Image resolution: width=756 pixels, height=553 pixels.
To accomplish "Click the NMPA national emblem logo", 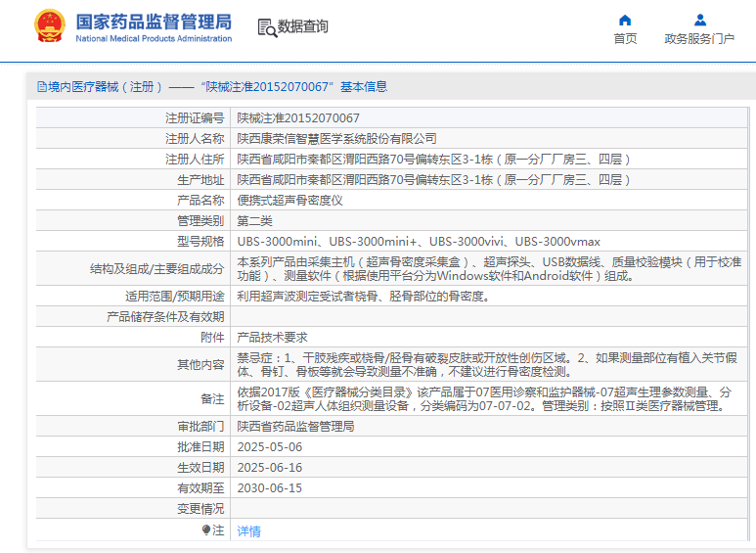I will point(49,27).
